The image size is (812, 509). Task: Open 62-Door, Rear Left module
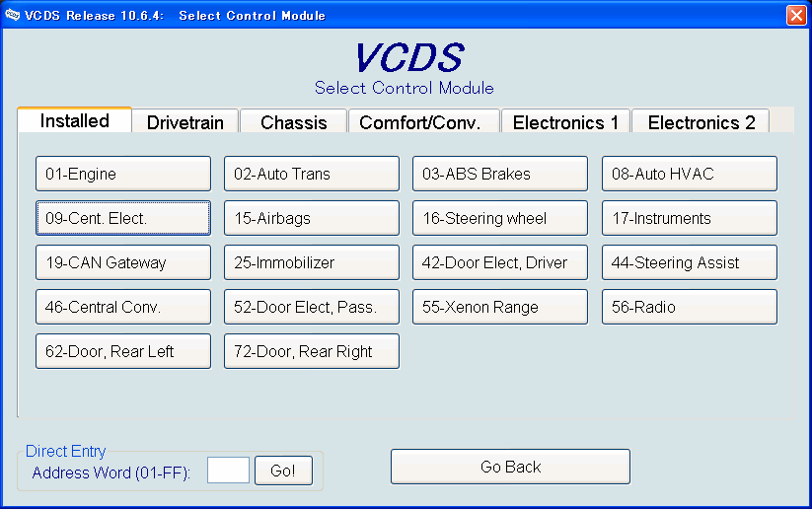pos(123,351)
